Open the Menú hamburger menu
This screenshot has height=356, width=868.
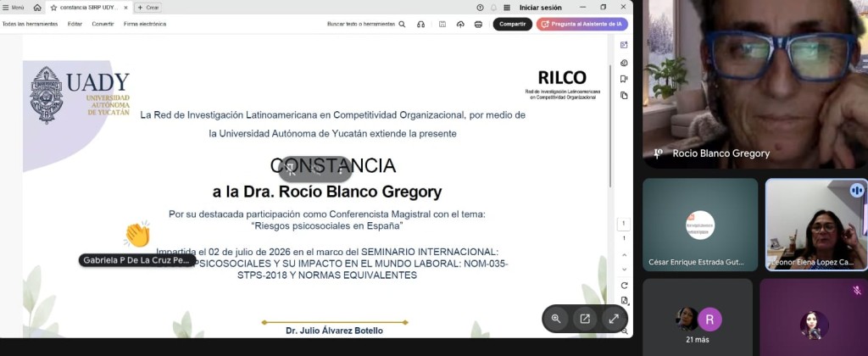(14, 8)
